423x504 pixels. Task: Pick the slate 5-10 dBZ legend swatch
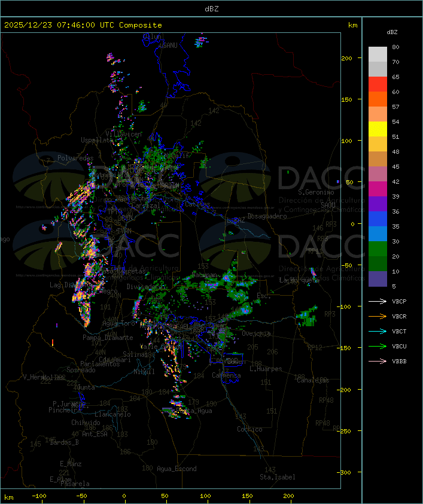tap(378, 279)
